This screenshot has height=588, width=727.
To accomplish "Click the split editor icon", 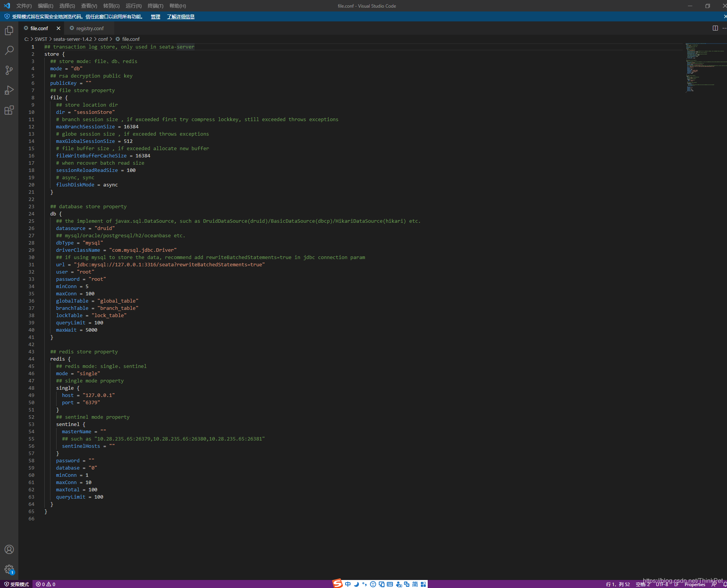I will [x=715, y=28].
